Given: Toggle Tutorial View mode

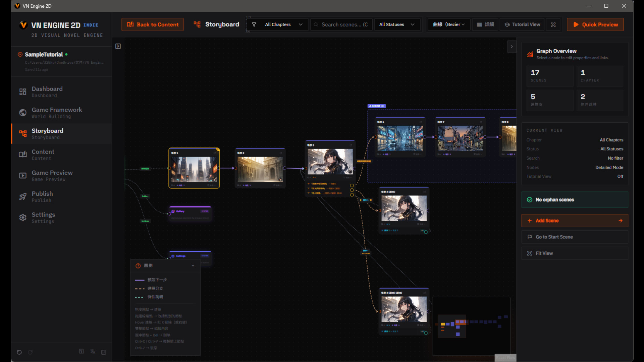Looking at the screenshot, I should (522, 24).
